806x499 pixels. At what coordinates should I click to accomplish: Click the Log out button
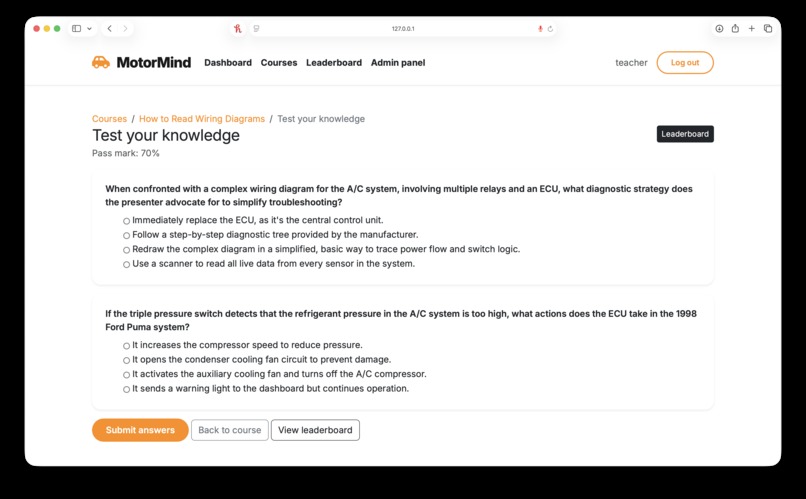685,63
